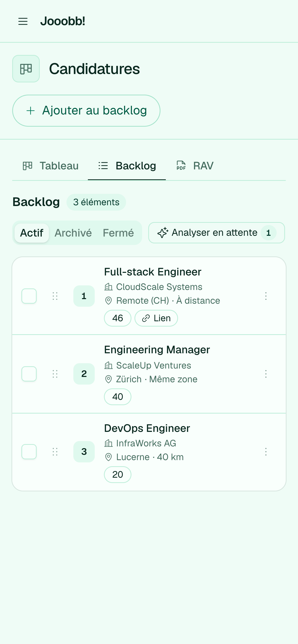The width and height of the screenshot is (298, 644).
Task: Check the Engineering Manager checkbox
Action: pos(29,374)
